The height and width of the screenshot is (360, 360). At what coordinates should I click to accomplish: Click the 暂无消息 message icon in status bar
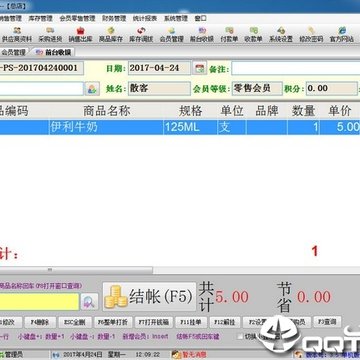(x=190, y=354)
